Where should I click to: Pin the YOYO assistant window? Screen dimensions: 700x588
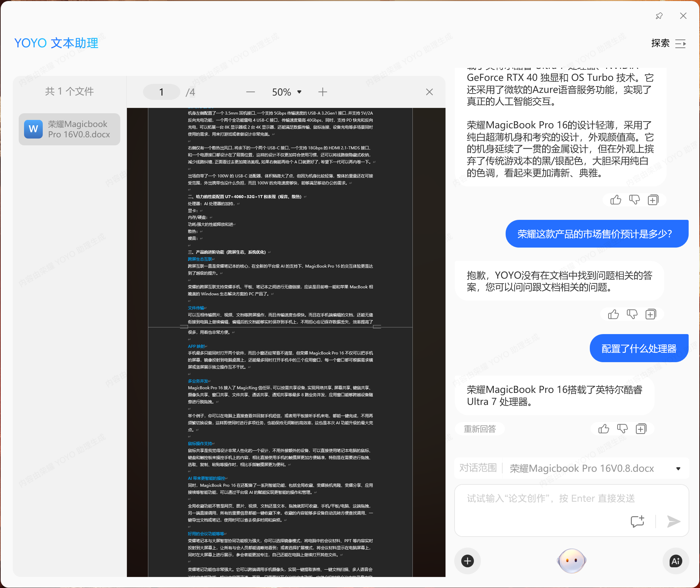pos(659,16)
